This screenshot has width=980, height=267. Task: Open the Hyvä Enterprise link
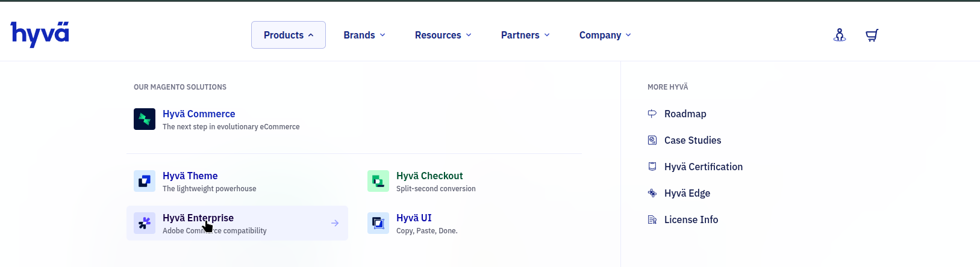pos(198,218)
